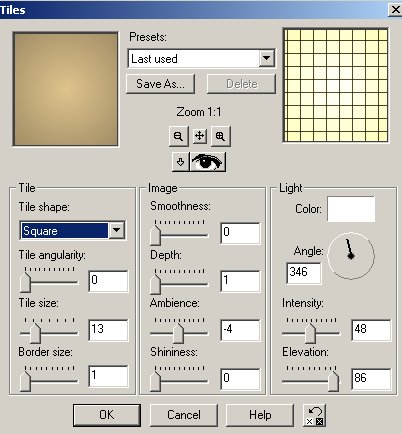Click the Angle value input field
The image size is (402, 434).
point(304,273)
